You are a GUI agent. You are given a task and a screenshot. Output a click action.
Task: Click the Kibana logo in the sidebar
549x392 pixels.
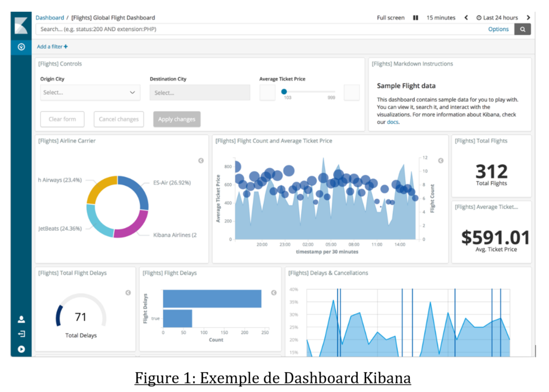pyautogui.click(x=21, y=26)
